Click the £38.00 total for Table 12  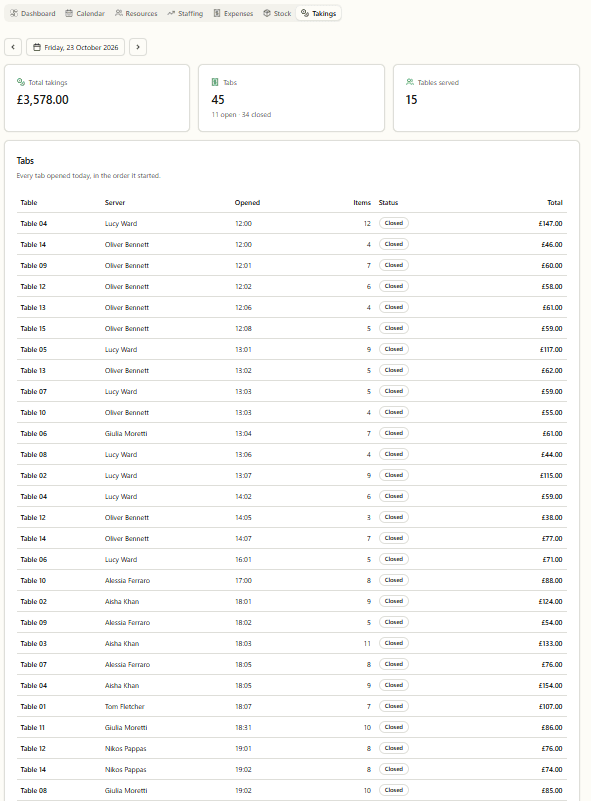point(552,517)
